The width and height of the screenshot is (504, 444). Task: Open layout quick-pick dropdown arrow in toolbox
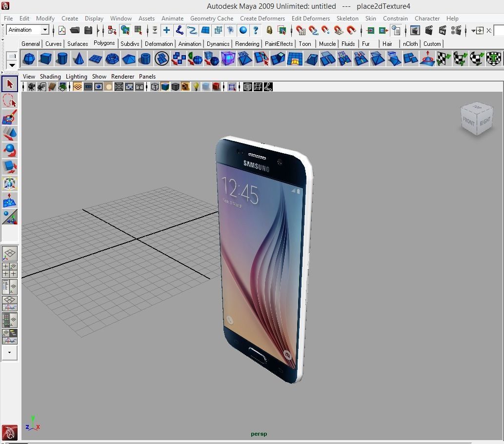(x=10, y=353)
